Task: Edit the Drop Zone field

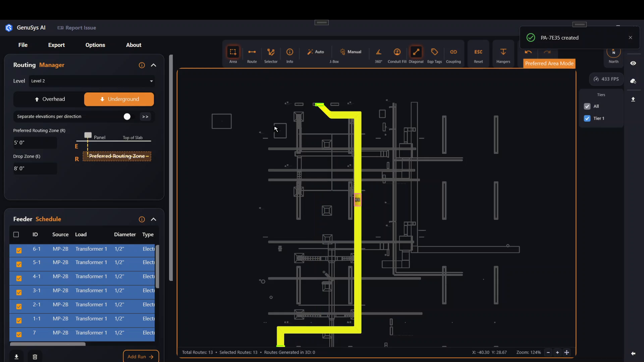Action: (x=35, y=169)
